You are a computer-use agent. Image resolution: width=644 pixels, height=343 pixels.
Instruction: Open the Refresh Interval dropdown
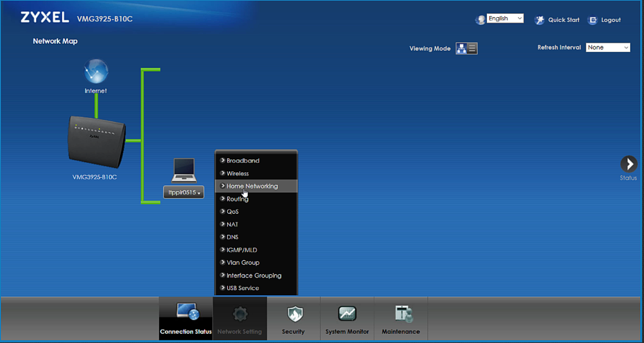click(x=608, y=48)
